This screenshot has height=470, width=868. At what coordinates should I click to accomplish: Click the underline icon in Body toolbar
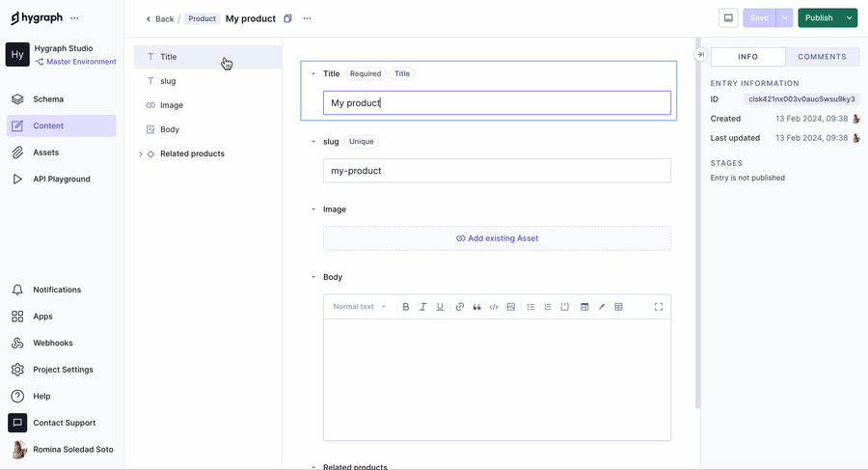click(440, 307)
